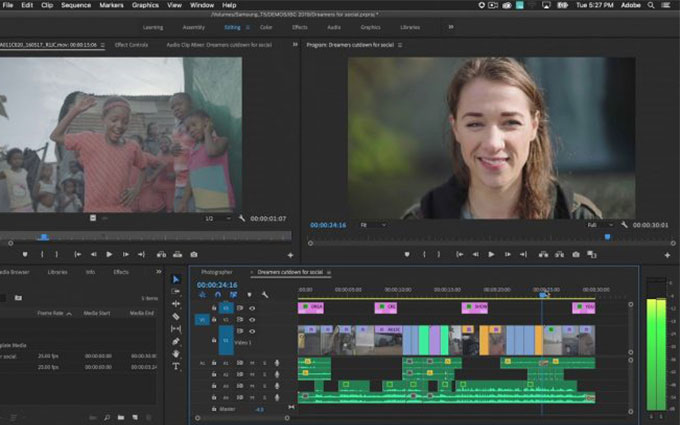Expand Source panel group overflow chevron
This screenshot has height=425, width=680.
point(295,44)
